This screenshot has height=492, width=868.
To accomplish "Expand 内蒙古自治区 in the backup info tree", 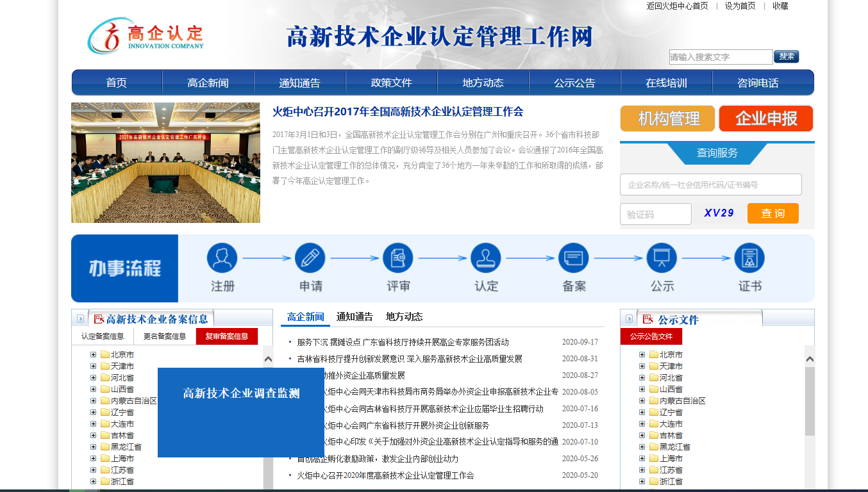I will (x=92, y=399).
